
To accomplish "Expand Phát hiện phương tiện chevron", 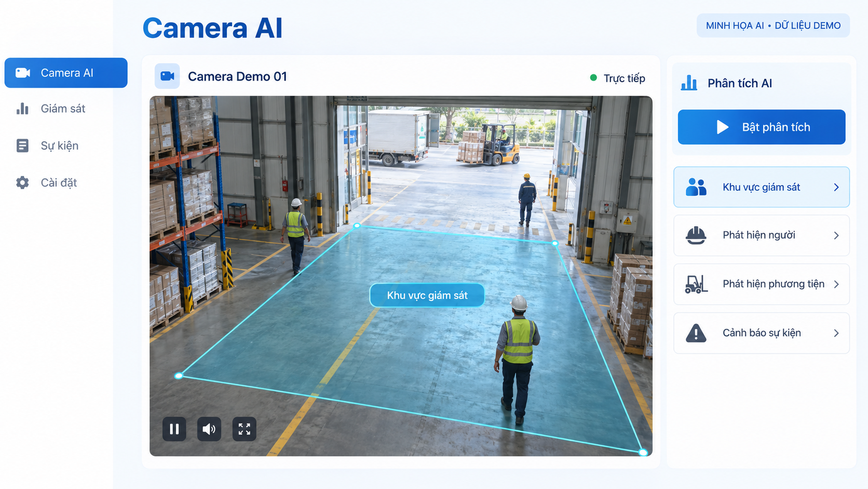I will [x=836, y=284].
